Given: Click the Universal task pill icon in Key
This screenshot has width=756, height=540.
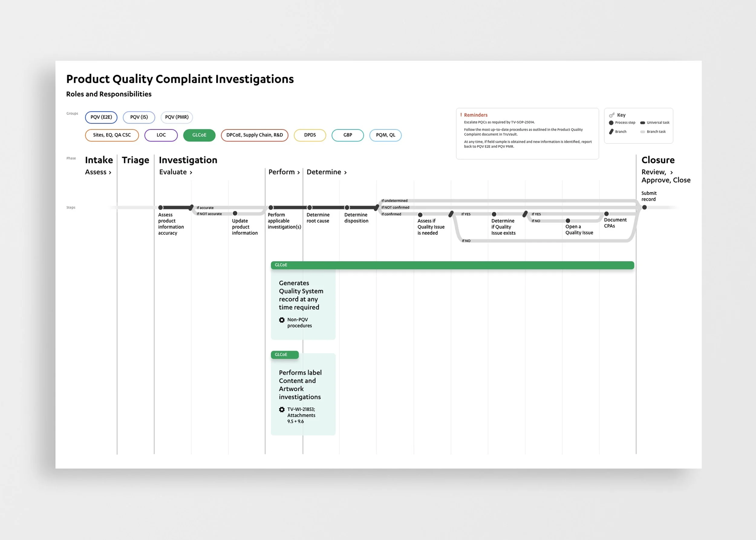Looking at the screenshot, I should click(643, 123).
